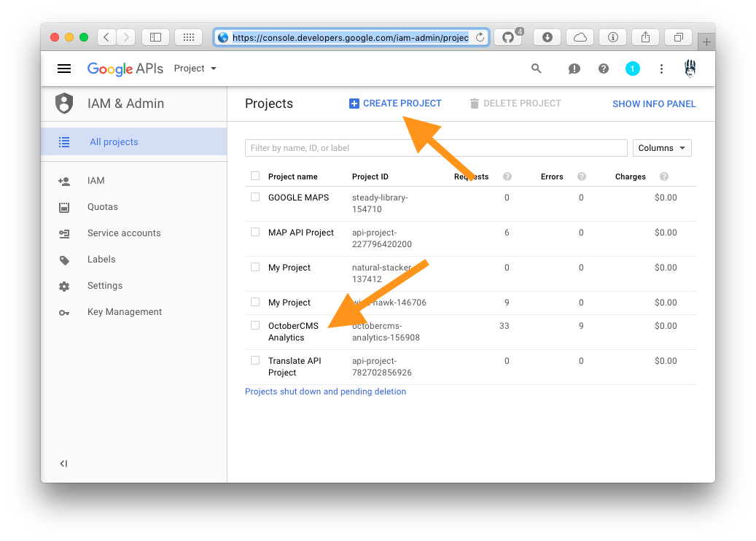Click the IAM & Admin shield icon
Viewport: 756px width, 541px height.
click(x=64, y=104)
